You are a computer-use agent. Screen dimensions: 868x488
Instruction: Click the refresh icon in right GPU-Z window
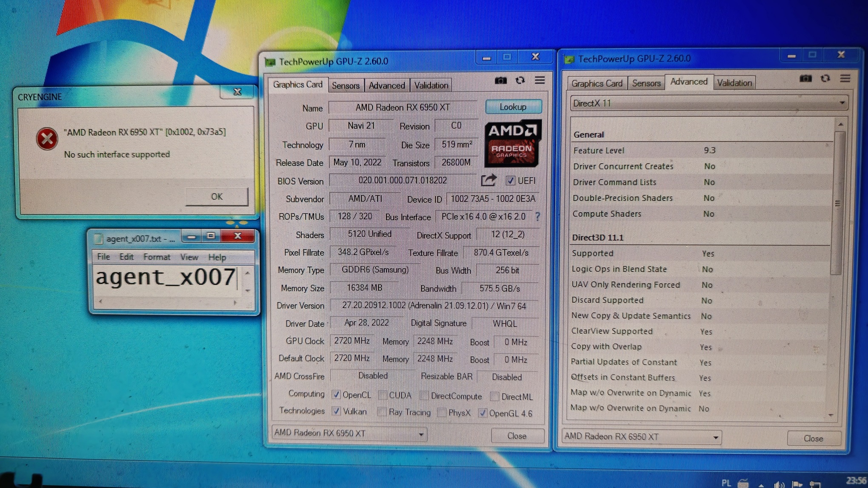point(825,79)
